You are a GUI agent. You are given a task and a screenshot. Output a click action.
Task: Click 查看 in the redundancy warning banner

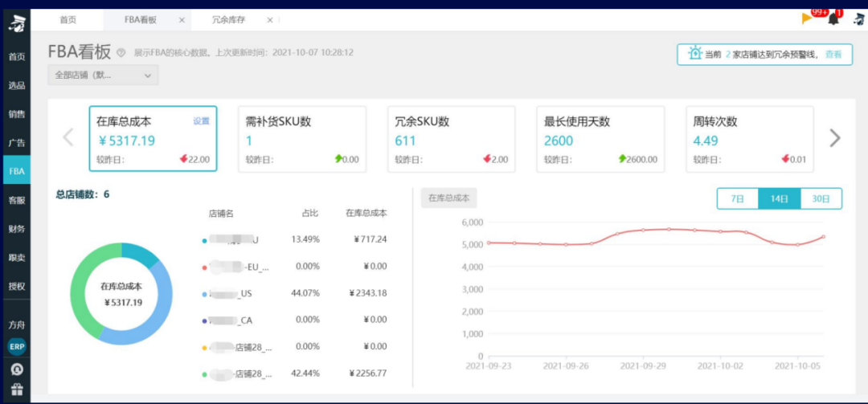(833, 55)
